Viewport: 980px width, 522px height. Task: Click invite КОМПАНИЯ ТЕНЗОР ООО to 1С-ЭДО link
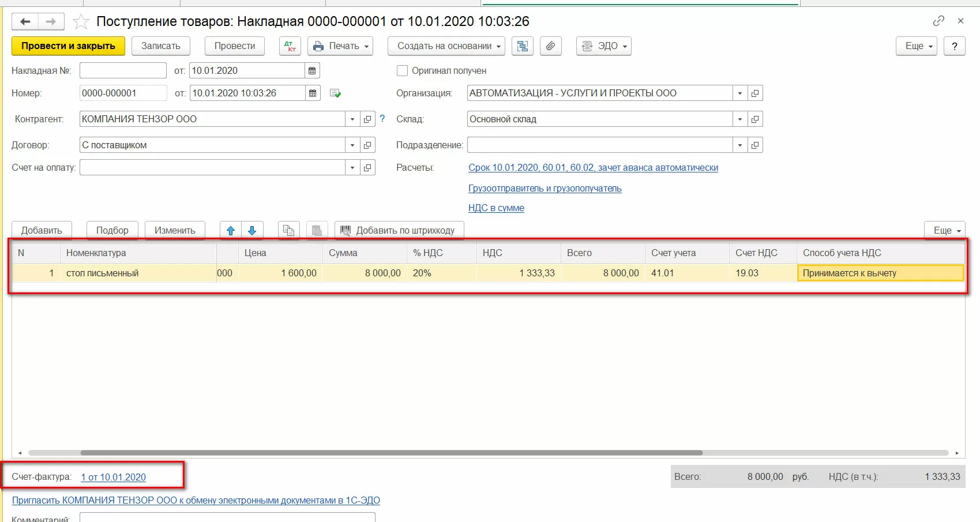[x=196, y=500]
